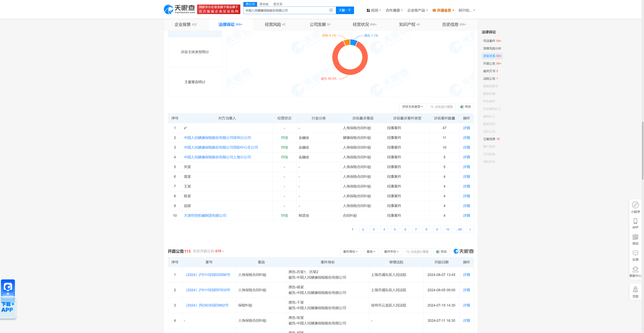
Task: Open the 应用 menu dropdown in header
Action: 374,10
